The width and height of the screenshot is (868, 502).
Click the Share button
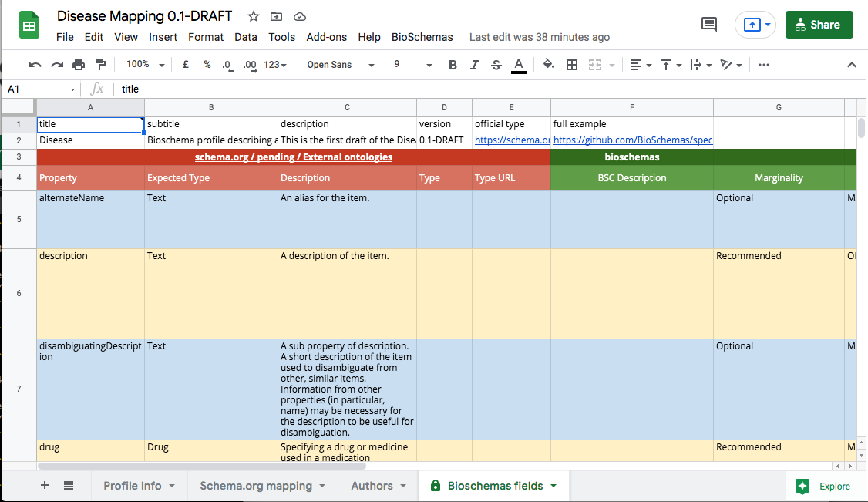pyautogui.click(x=819, y=24)
